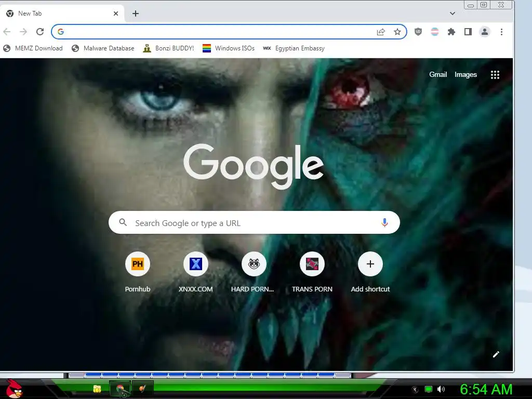Image resolution: width=532 pixels, height=399 pixels.
Task: Open Malware Database bookmark
Action: (103, 48)
